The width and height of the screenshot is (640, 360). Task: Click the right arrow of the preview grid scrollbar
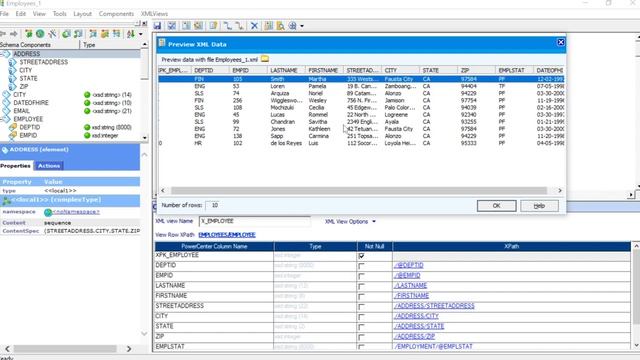560,191
